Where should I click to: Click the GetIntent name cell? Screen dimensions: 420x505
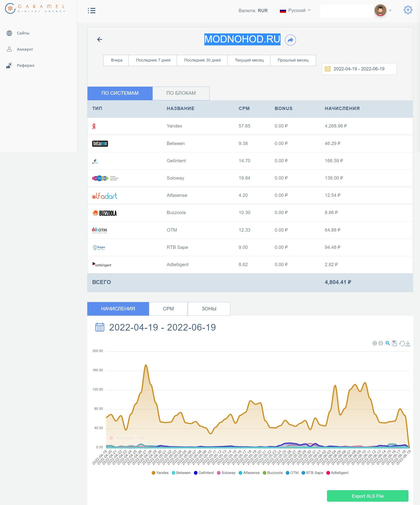click(176, 161)
